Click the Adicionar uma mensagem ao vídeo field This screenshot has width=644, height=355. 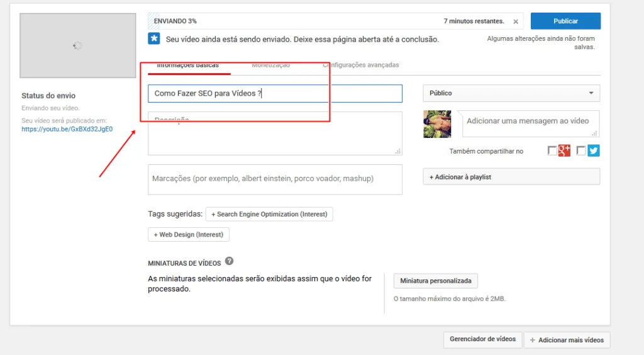[x=531, y=123]
